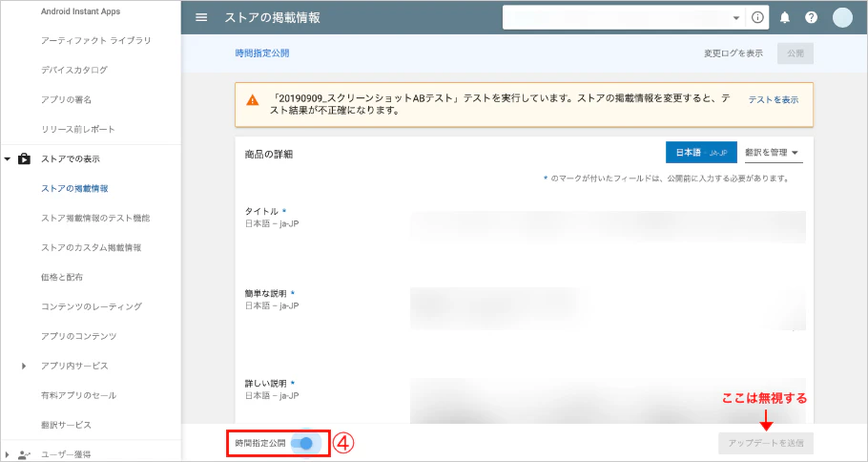This screenshot has width=868, height=462.
Task: Open ストアのカスタム掲載情報
Action: 92,247
